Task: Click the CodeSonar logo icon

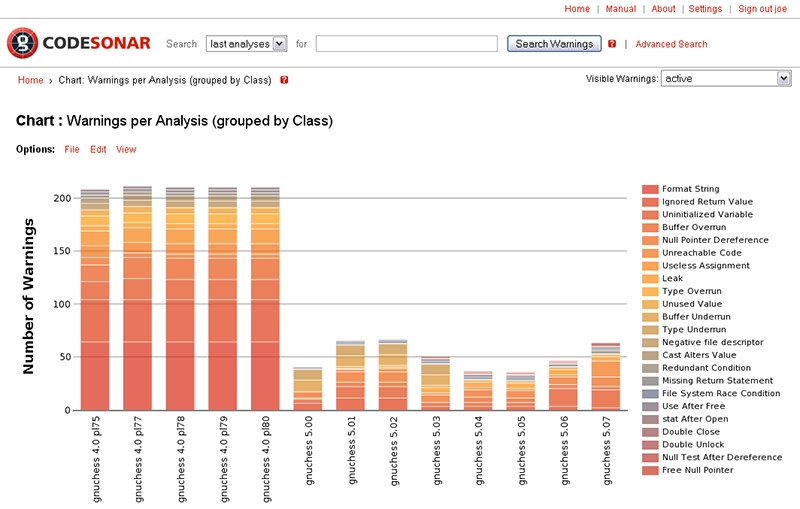Action: pyautogui.click(x=22, y=43)
